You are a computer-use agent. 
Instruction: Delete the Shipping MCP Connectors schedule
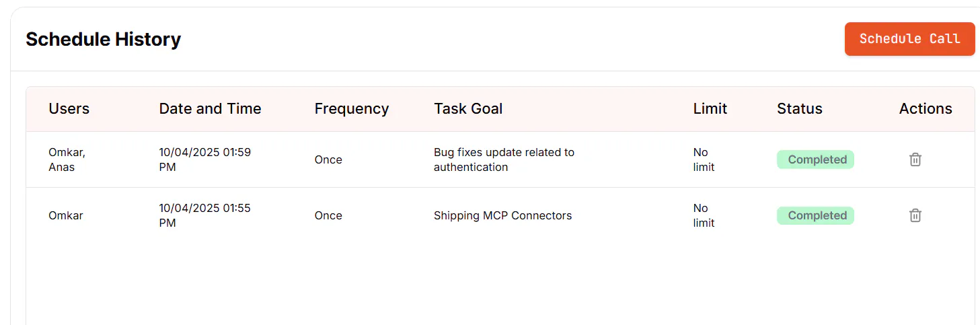pos(915,215)
